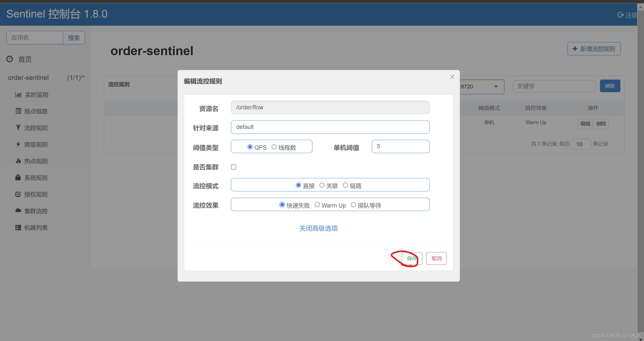Click the order-sentinel app name in sidebar
This screenshot has width=644, height=341.
point(28,78)
